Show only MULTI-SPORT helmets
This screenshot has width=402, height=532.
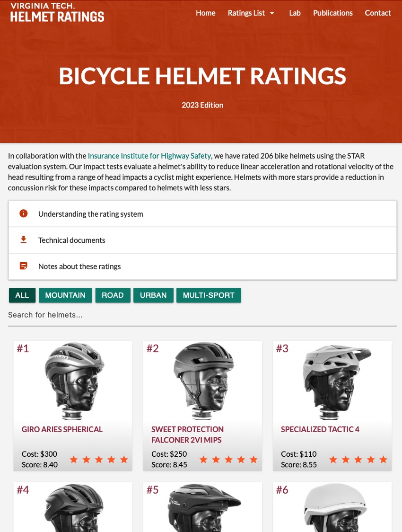(x=209, y=295)
